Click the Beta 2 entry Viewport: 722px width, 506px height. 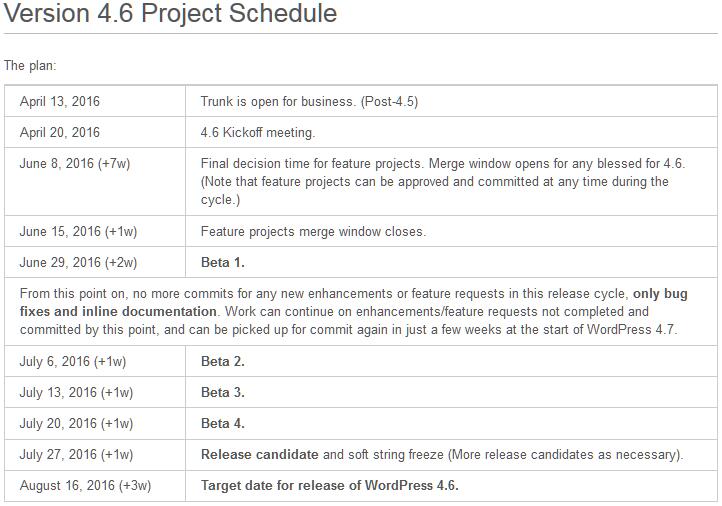pos(223,361)
